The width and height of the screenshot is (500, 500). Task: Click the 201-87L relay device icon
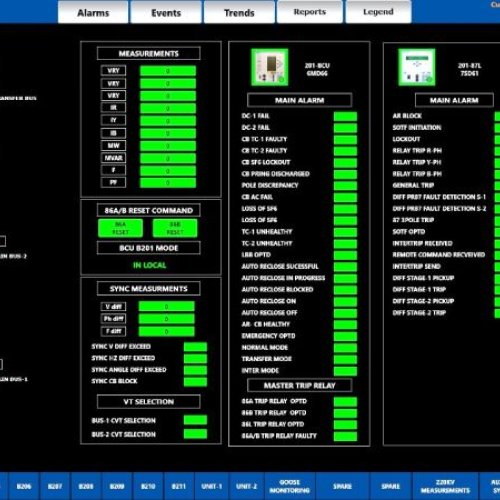coord(417,67)
